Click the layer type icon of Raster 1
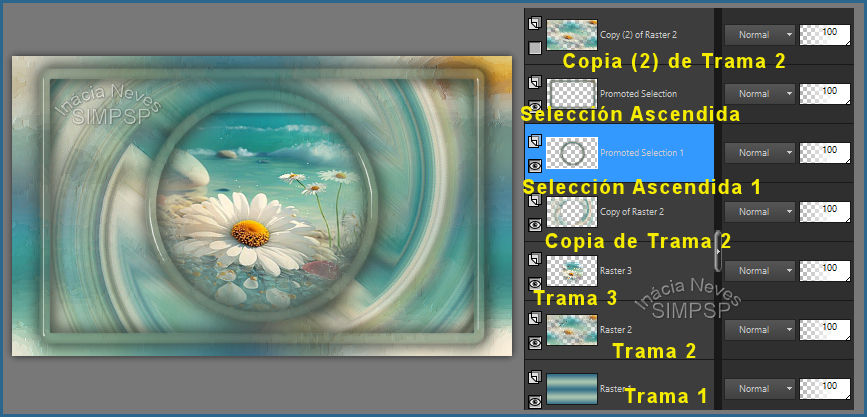Screen dimensions: 867x417 pos(535,378)
